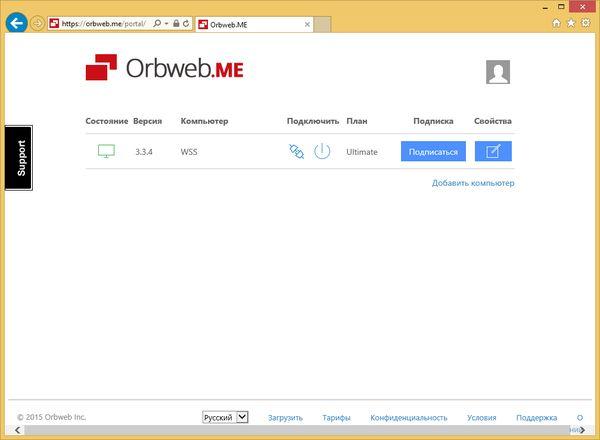This screenshot has width=600, height=440.
Task: Click the Состояние column header
Action: 107,121
